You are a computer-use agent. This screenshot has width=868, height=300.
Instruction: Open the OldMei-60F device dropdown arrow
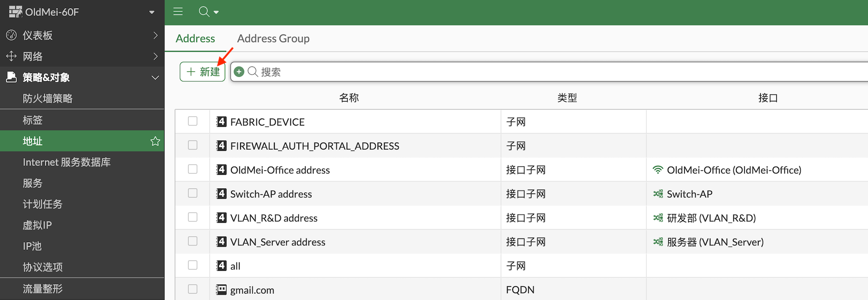[152, 12]
